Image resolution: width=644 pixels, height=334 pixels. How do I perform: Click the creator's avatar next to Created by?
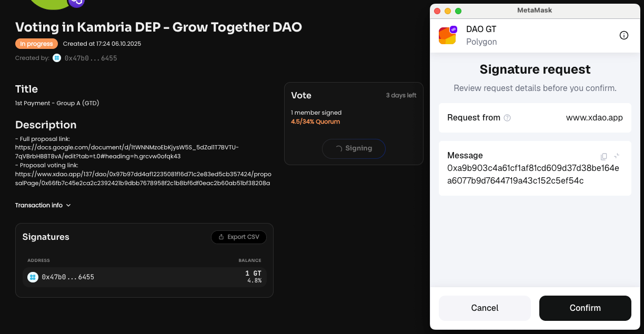click(x=57, y=58)
